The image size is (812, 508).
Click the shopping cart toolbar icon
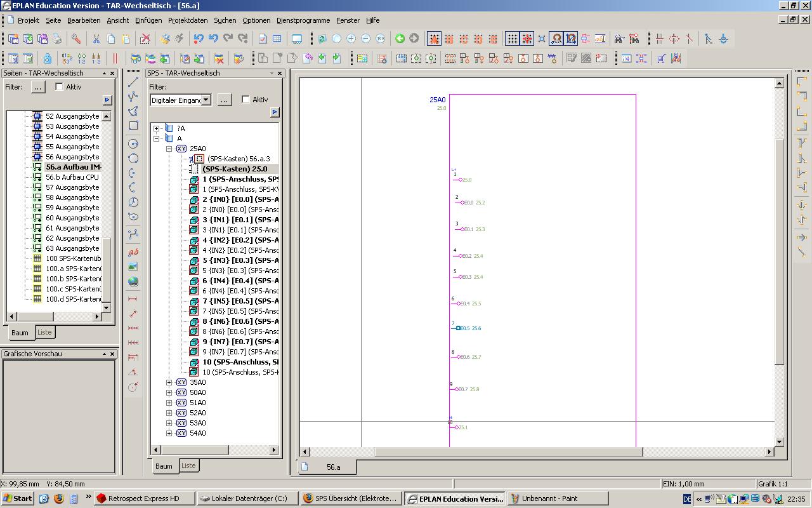662,58
